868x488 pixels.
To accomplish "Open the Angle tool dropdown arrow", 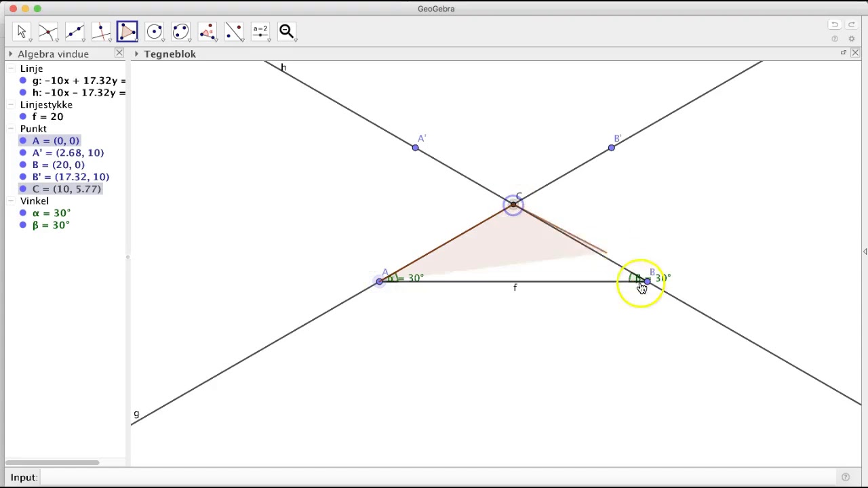I will pyautogui.click(x=216, y=40).
